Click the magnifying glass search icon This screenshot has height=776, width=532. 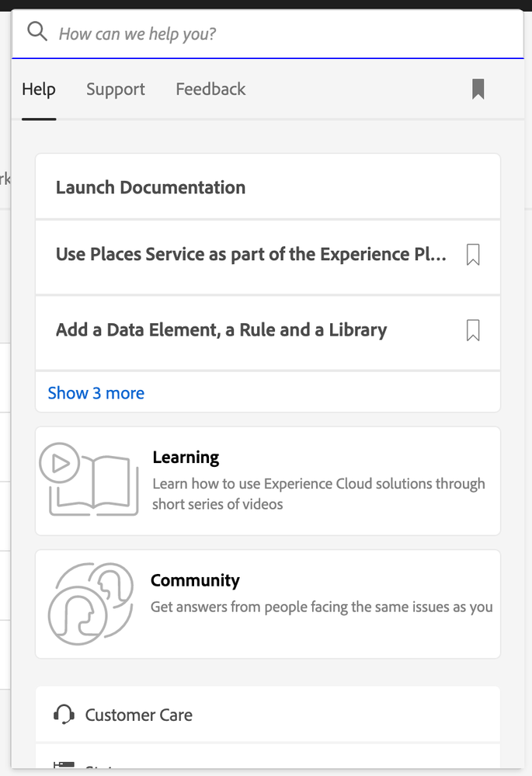click(x=37, y=32)
